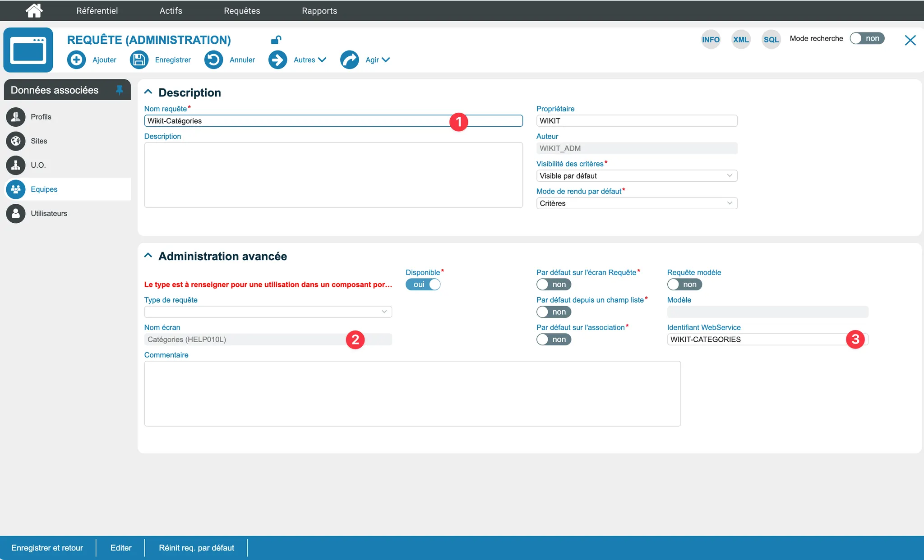Viewport: 924px width, 560px height.
Task: Open the SQL view button
Action: 771,39
